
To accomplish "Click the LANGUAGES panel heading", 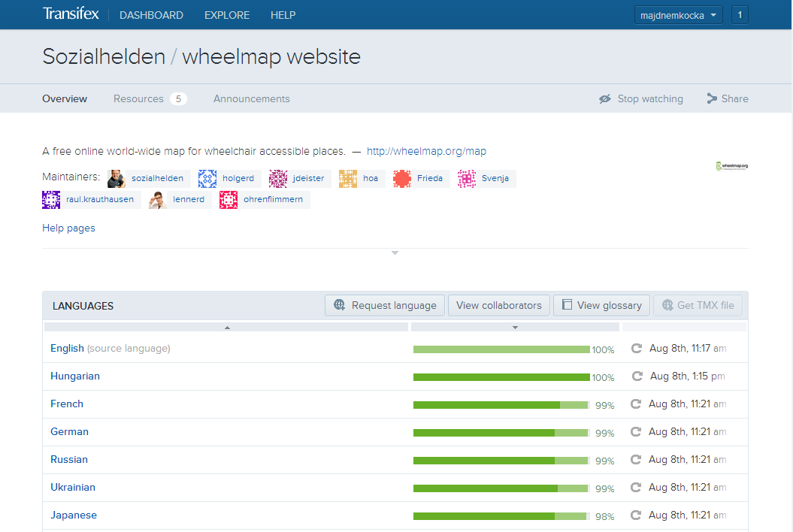I will pyautogui.click(x=83, y=306).
